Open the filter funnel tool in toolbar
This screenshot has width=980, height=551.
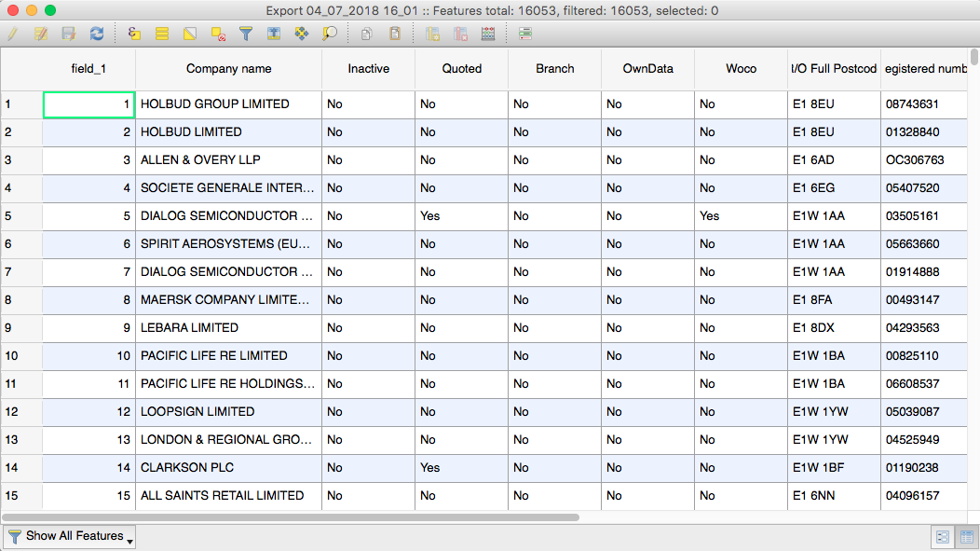point(246,34)
